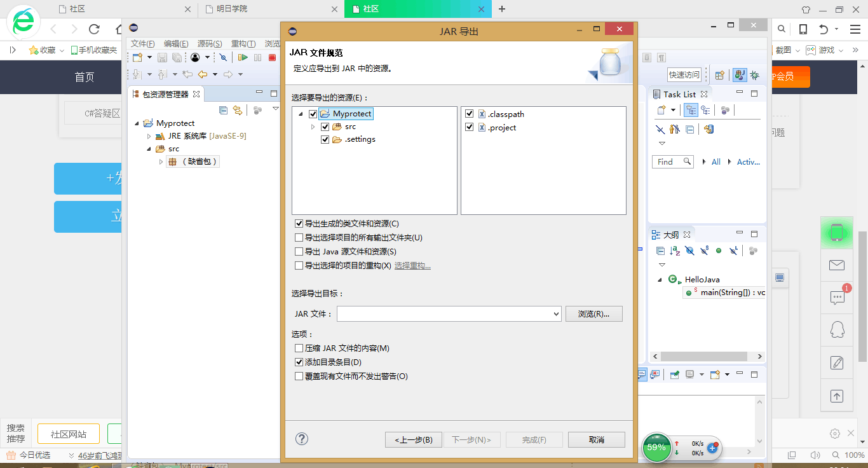Collapse the HelloJava node in Outline

660,279
